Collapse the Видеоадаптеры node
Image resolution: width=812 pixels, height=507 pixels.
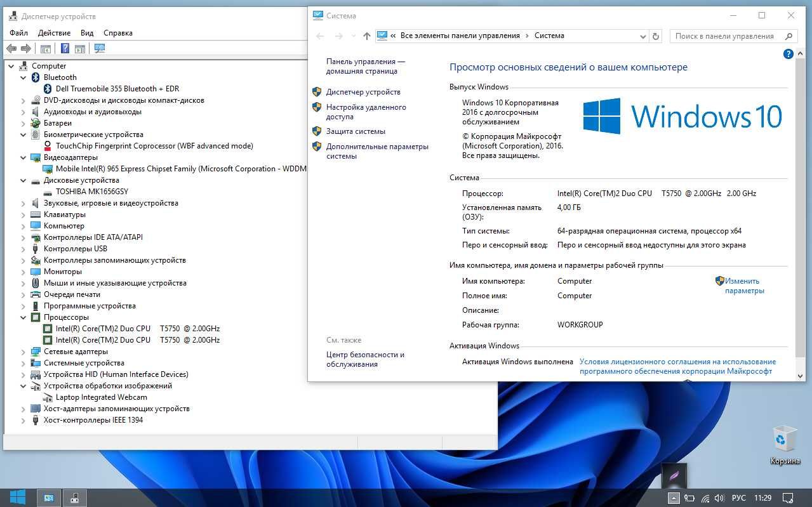pyautogui.click(x=23, y=157)
